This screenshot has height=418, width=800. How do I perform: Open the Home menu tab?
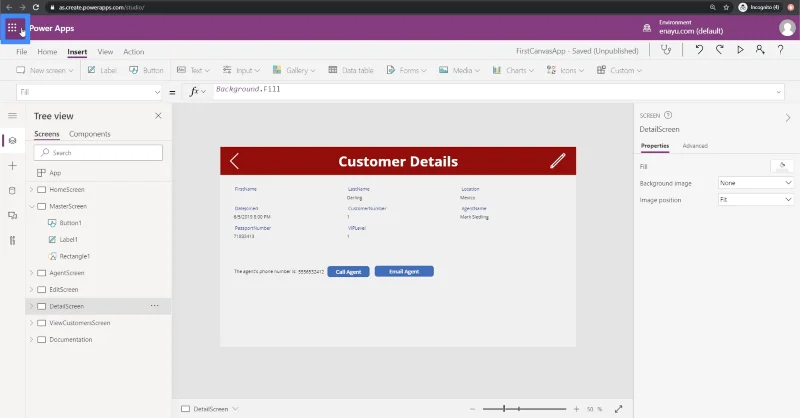tap(47, 52)
